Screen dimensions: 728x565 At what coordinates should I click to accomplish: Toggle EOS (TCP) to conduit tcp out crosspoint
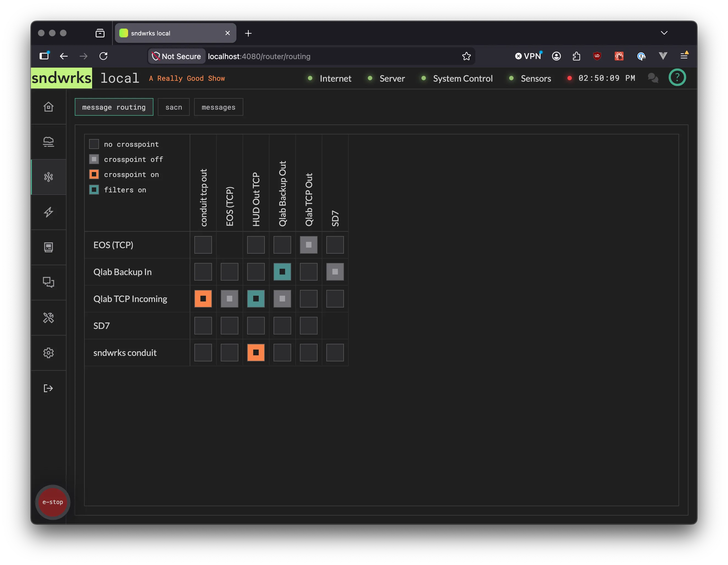203,245
